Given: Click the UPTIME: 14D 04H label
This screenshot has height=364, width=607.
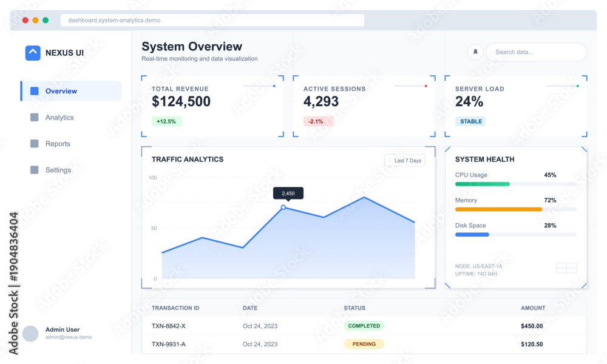Looking at the screenshot, I should click(x=476, y=274).
